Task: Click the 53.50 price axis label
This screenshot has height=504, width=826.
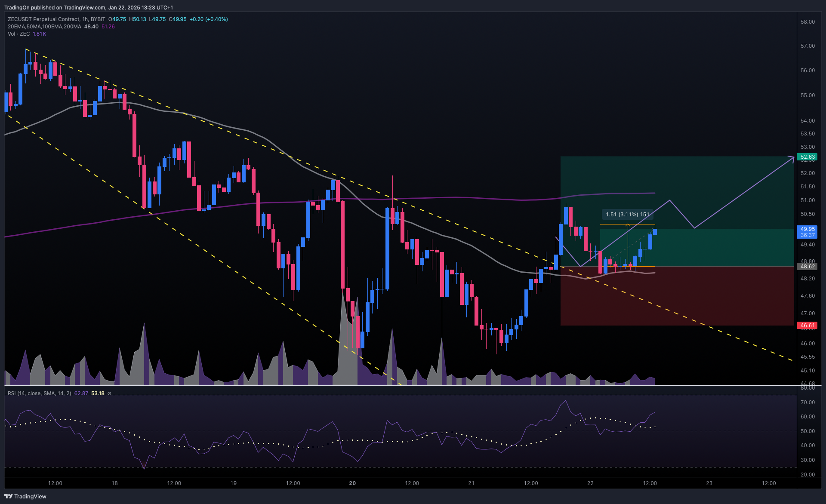Action: [808, 134]
